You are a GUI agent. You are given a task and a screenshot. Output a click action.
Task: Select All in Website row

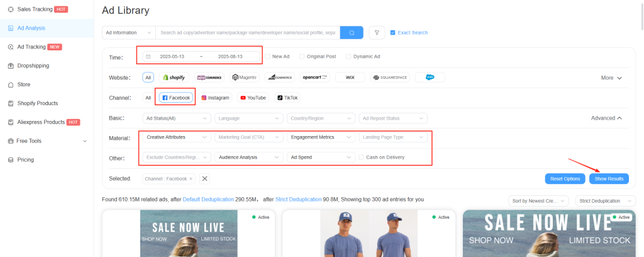pyautogui.click(x=148, y=77)
